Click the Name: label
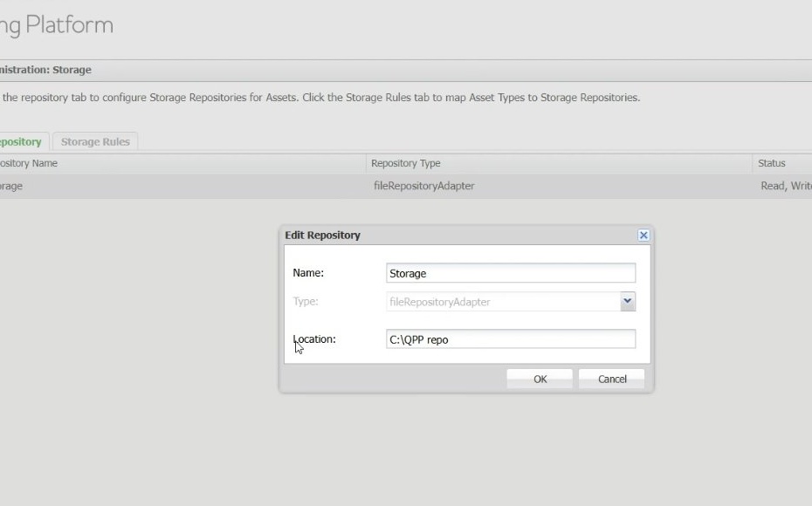Image resolution: width=812 pixels, height=506 pixels. click(x=308, y=273)
